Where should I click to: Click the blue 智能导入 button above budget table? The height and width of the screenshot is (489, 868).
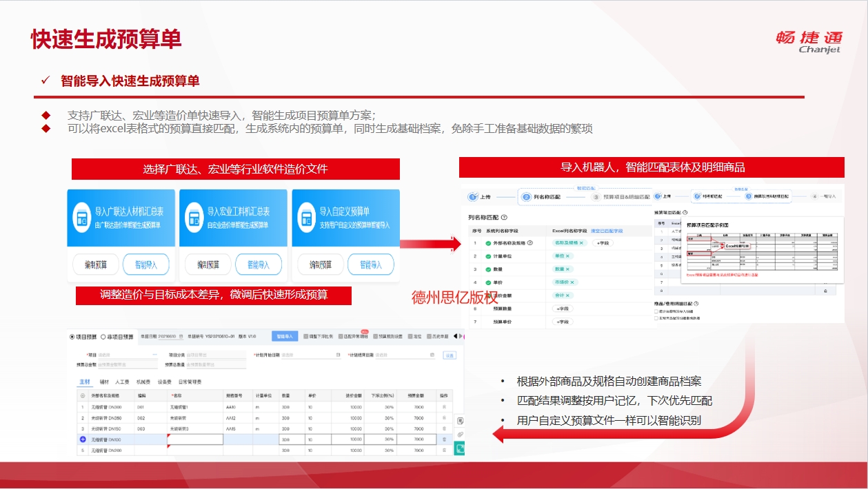285,337
